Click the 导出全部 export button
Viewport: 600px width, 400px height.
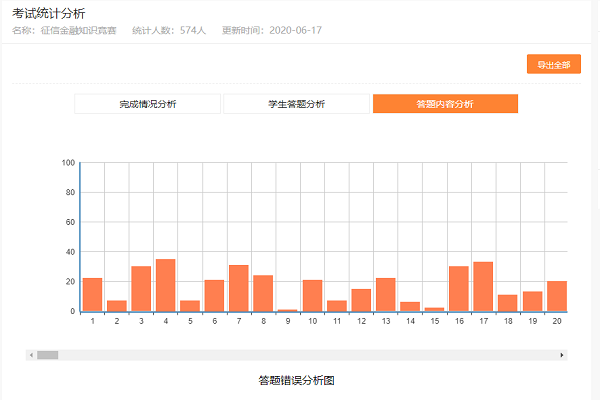tap(553, 65)
